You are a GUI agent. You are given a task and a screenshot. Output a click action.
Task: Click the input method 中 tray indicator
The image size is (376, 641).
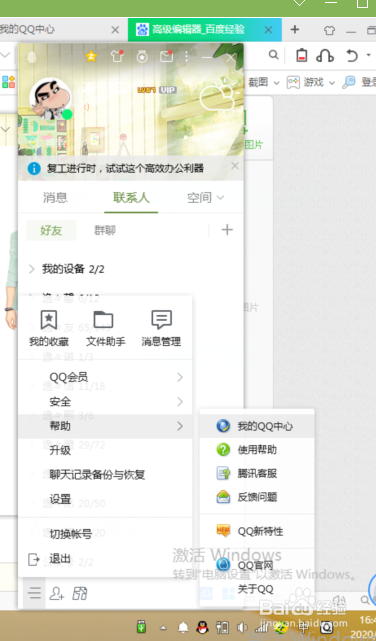(304, 627)
